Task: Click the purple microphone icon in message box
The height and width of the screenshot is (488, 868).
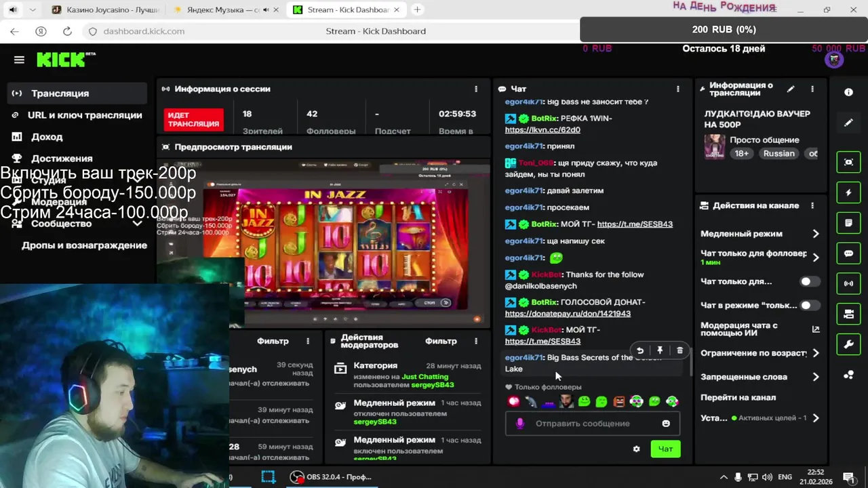Action: pyautogui.click(x=520, y=424)
